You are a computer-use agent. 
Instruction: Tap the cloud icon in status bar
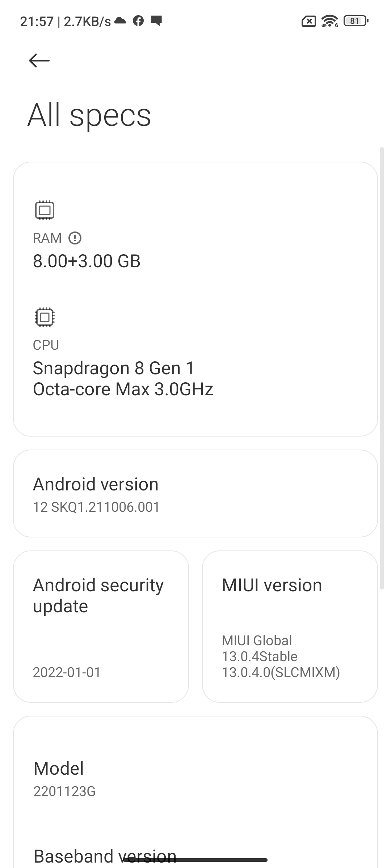[120, 21]
